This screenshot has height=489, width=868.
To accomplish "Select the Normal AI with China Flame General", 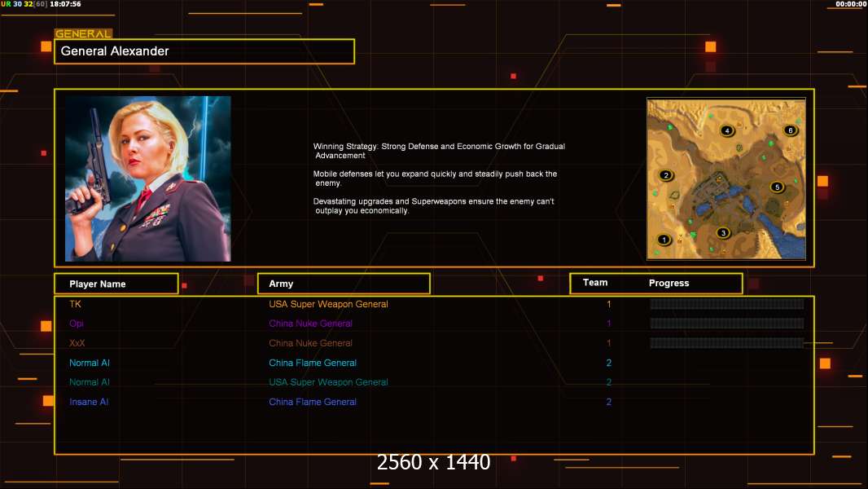I will (x=89, y=363).
